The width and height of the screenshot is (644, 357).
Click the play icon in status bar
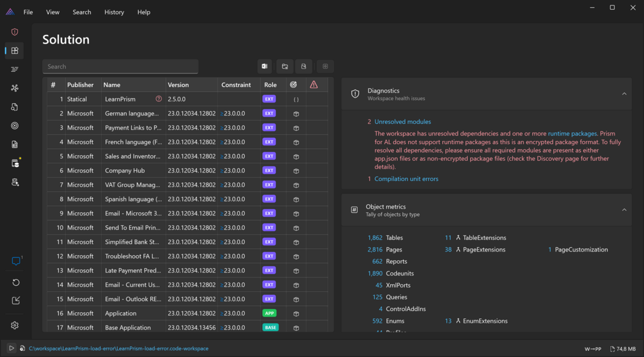click(12, 348)
